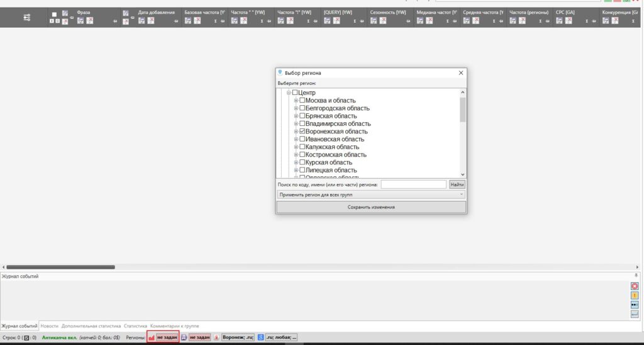Click the orange warning filter icon in the log panel

coord(635,295)
